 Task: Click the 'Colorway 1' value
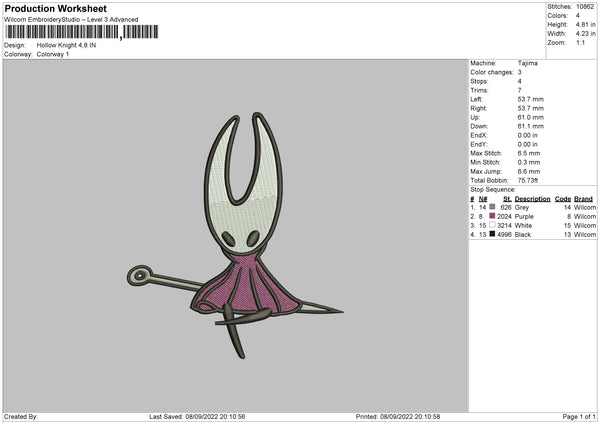click(53, 54)
